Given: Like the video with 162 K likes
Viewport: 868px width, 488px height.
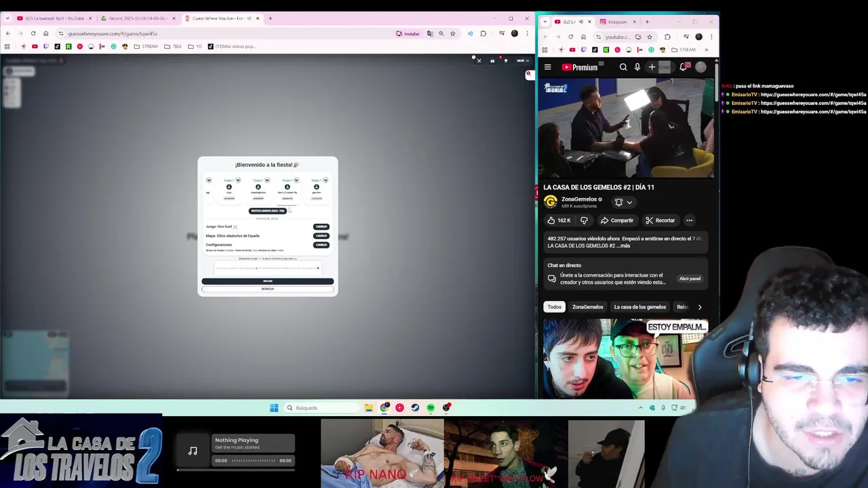Looking at the screenshot, I should [559, 220].
